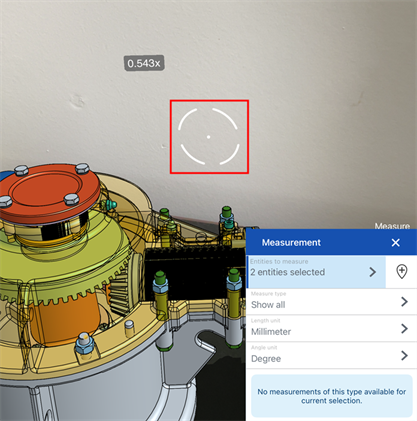Open the Measure type chevron
Screen dimensions: 417x421
[404, 302]
